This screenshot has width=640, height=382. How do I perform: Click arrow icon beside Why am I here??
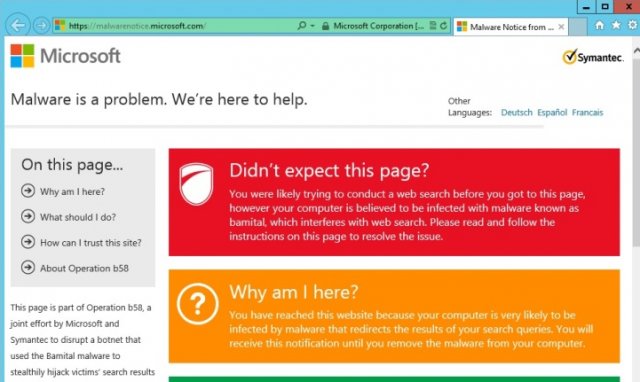coord(28,191)
